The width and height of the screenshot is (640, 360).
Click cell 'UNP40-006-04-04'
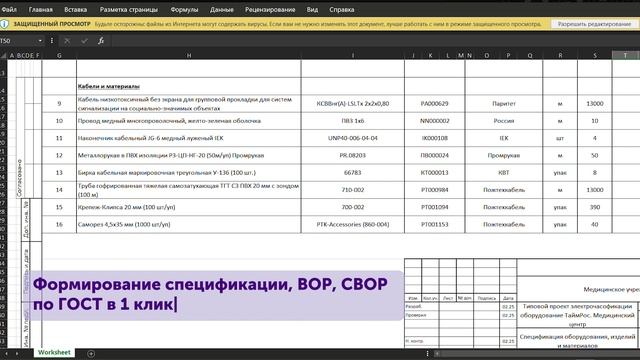[353, 138]
